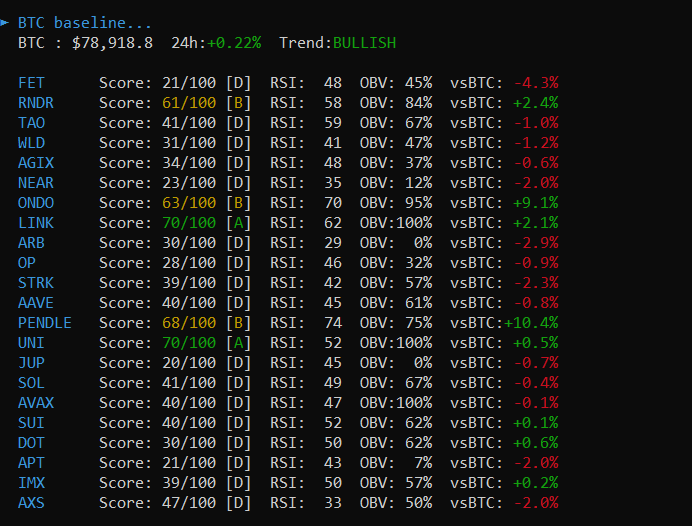Click IMX's vsBTC +0.2% value
The height and width of the screenshot is (526, 692).
[x=536, y=483]
